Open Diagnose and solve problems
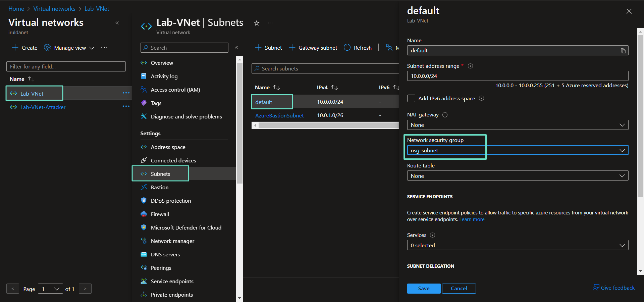644x302 pixels. click(x=186, y=116)
